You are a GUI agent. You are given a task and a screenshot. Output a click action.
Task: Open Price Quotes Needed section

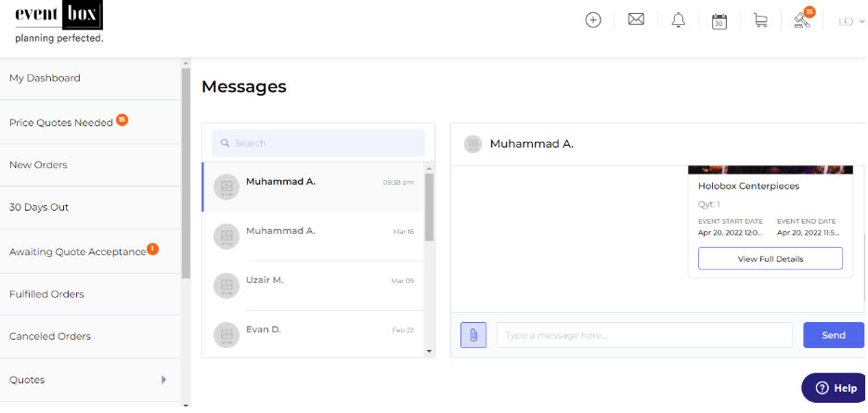pos(61,122)
